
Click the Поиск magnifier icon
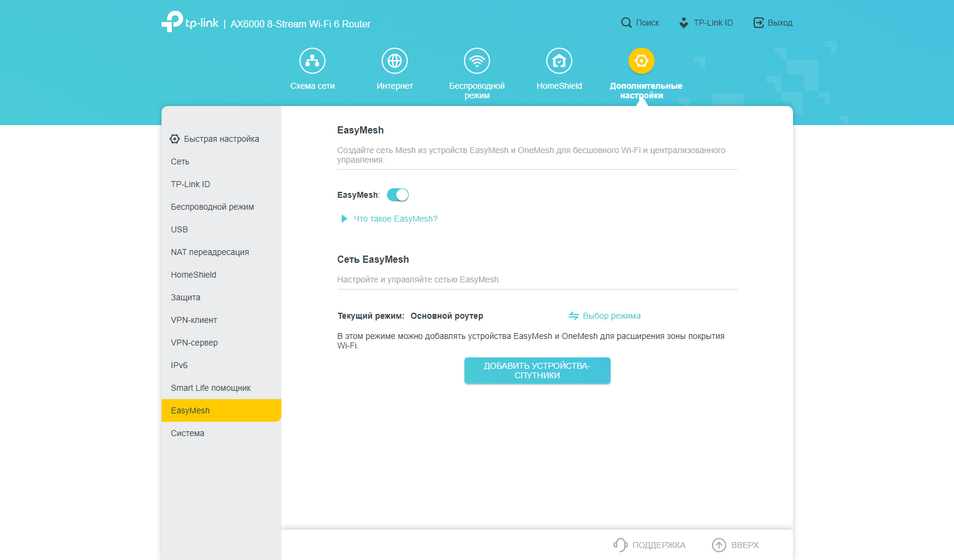point(626,23)
